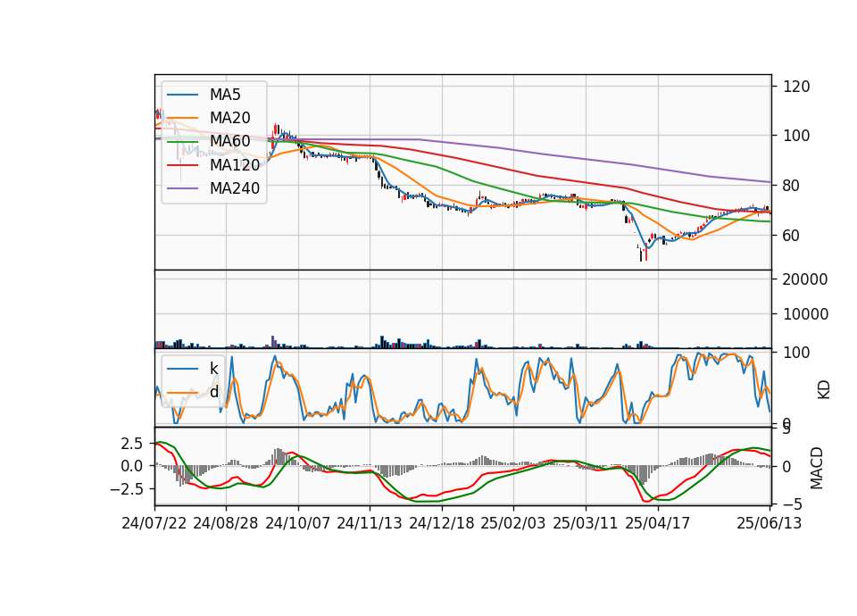Image resolution: width=857 pixels, height=616 pixels.
Task: Click the 25/06/13 date tick label
Action: (770, 523)
